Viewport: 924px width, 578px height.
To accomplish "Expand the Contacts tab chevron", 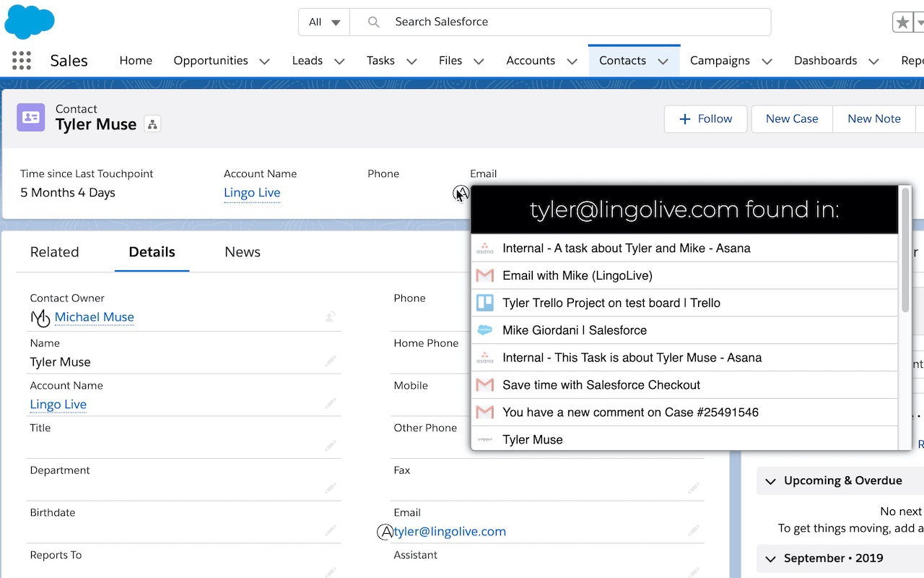I will click(x=663, y=61).
